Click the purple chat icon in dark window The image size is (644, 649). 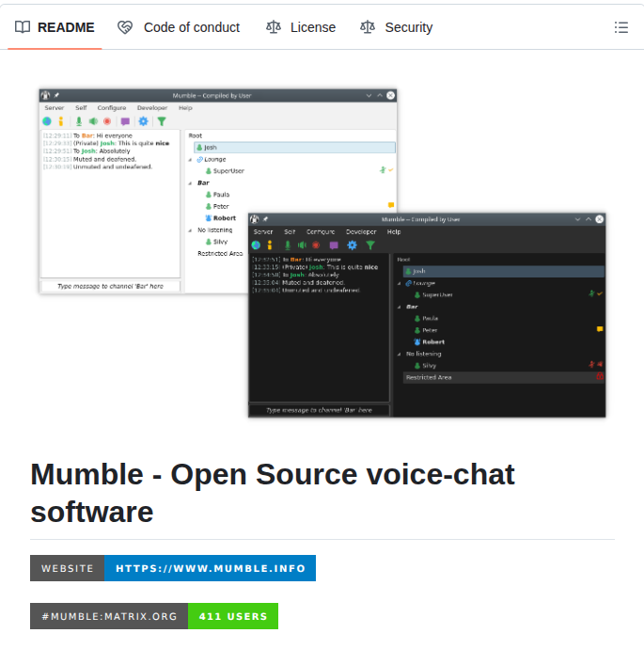click(x=334, y=245)
